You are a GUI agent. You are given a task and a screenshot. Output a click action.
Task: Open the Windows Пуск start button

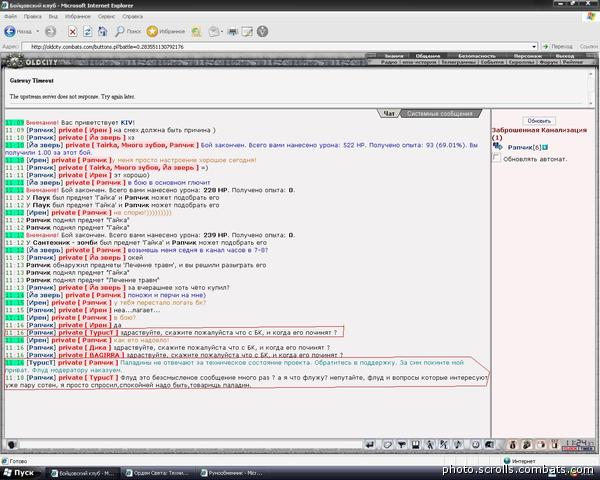point(19,473)
